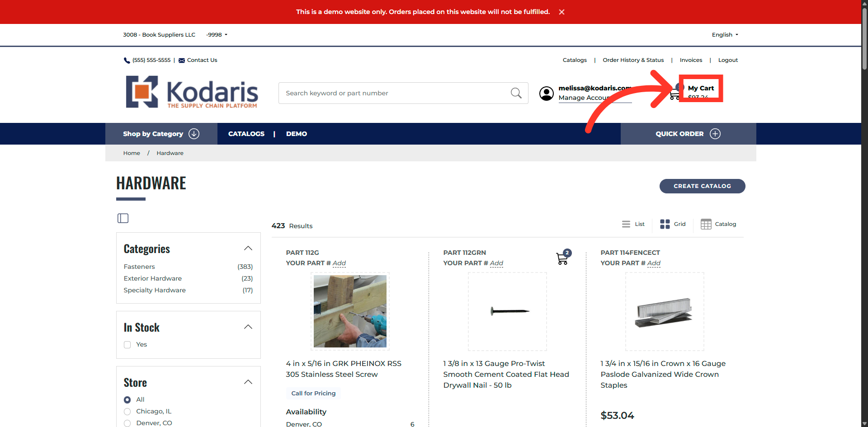This screenshot has width=868, height=427.
Task: Click the 423 Results count
Action: click(292, 226)
